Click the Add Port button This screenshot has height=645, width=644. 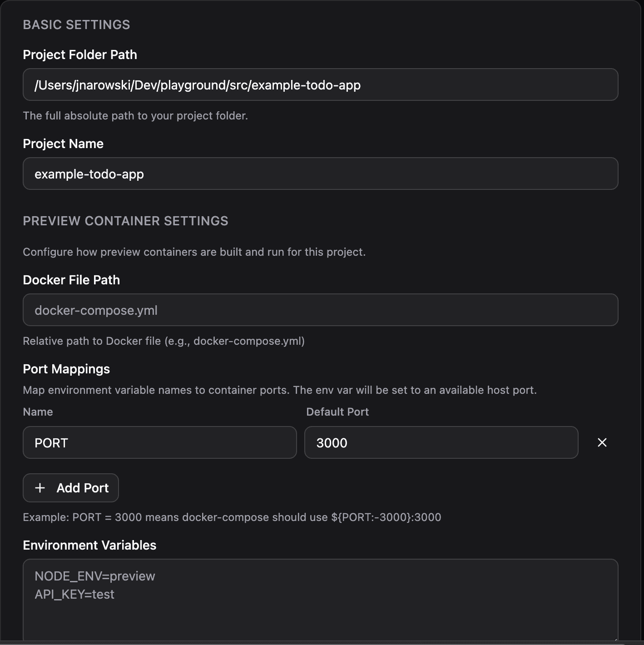click(x=70, y=488)
